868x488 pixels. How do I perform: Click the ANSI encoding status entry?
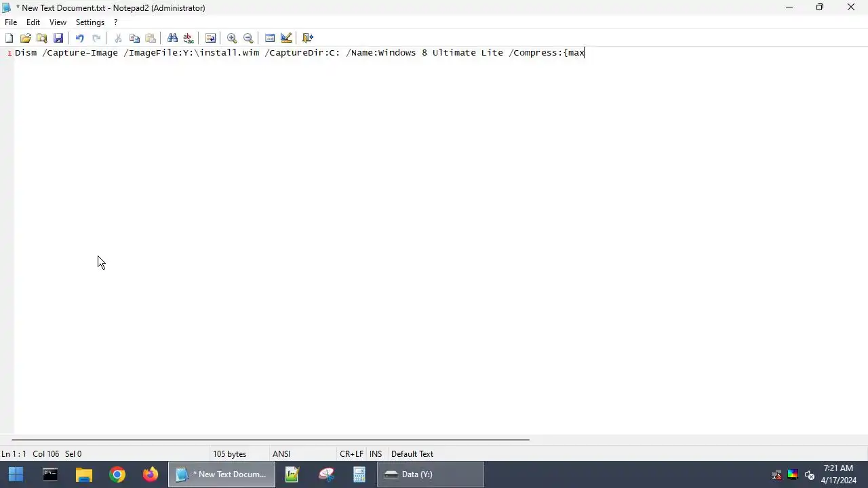[x=281, y=454]
